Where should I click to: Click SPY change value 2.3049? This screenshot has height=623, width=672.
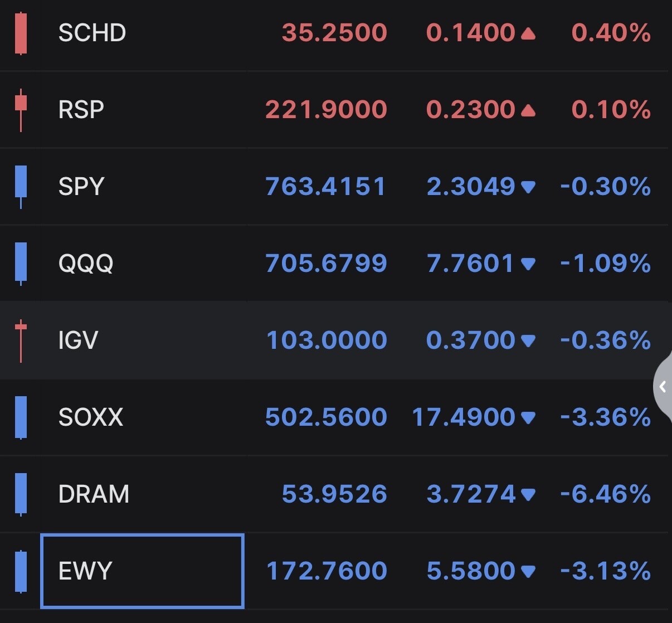(x=471, y=187)
